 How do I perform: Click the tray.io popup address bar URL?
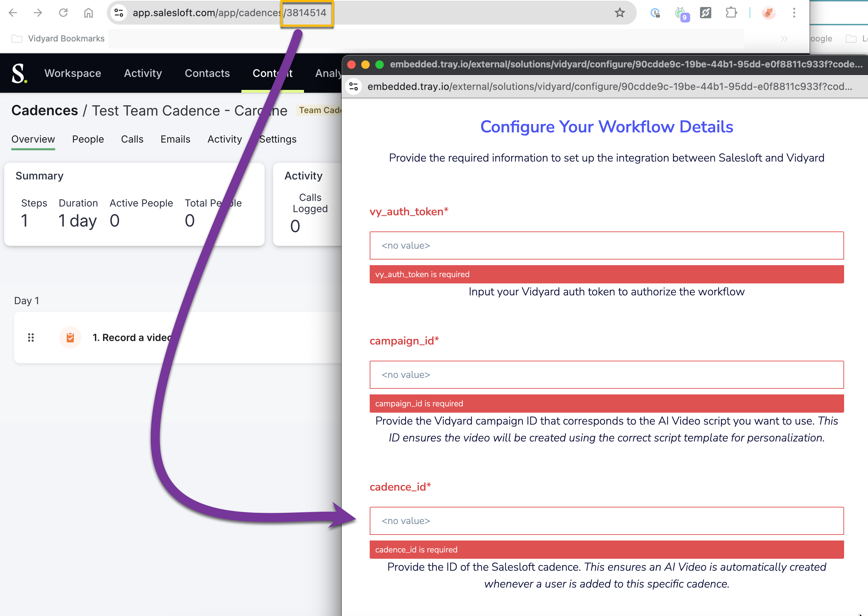point(610,86)
